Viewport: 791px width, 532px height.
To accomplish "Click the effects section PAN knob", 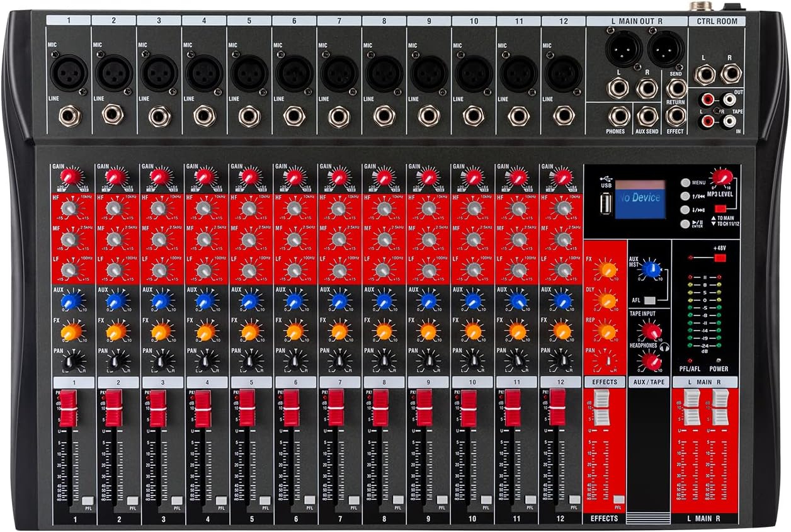I will point(608,360).
